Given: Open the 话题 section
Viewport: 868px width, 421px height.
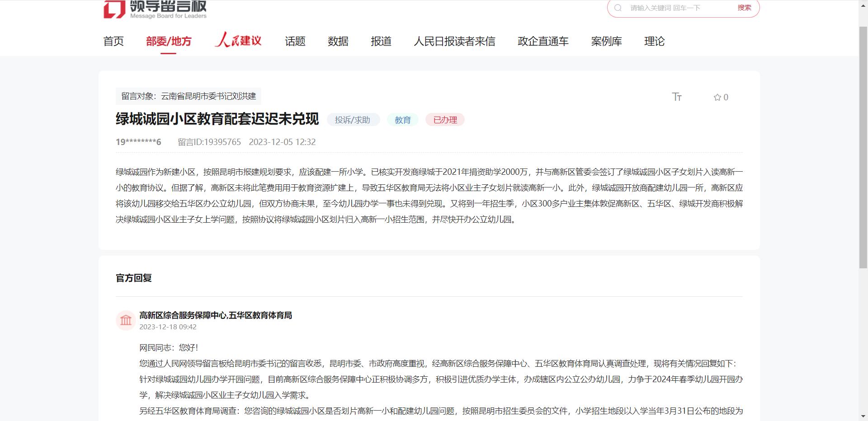Looking at the screenshot, I should coord(295,41).
